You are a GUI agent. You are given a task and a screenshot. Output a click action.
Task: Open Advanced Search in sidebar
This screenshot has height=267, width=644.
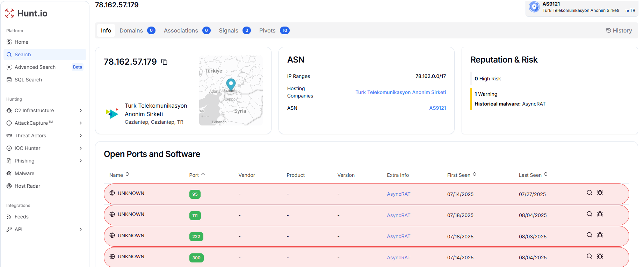[x=45, y=67]
